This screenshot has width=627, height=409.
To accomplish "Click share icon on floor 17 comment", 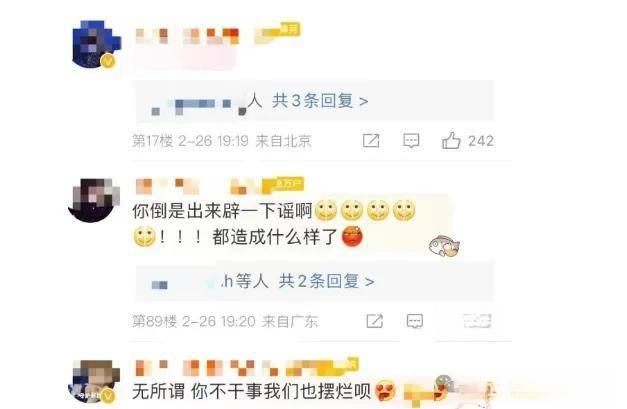I will click(371, 140).
